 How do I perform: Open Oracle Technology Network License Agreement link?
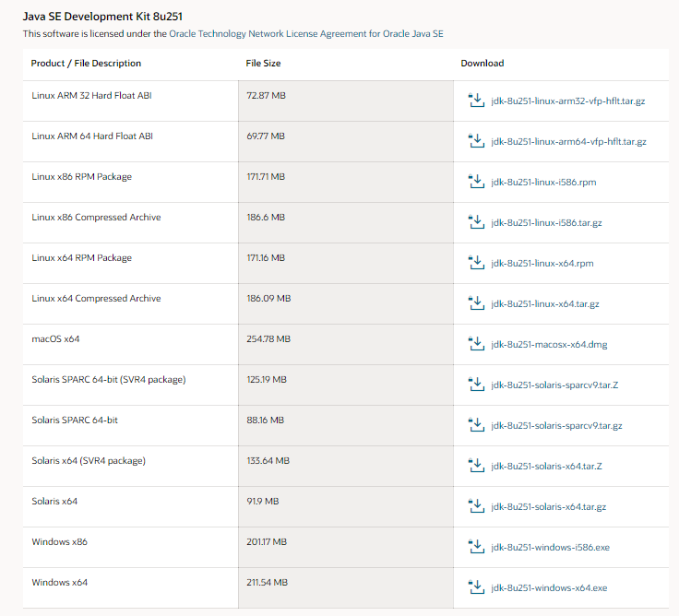pos(306,34)
